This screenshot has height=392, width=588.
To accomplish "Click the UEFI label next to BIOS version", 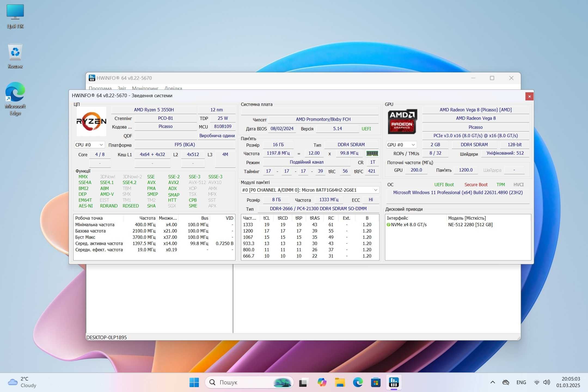I will coord(366,129).
